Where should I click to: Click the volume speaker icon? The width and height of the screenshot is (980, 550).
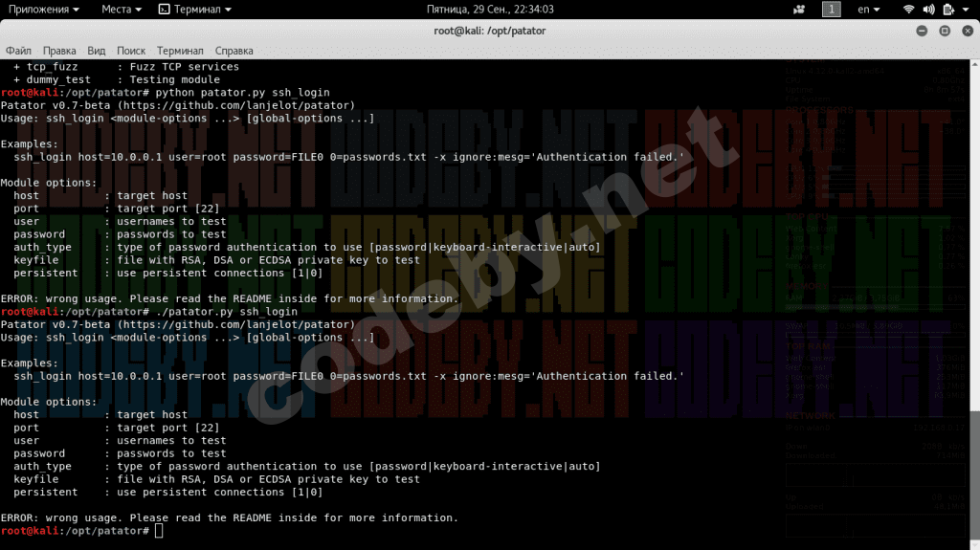point(928,10)
